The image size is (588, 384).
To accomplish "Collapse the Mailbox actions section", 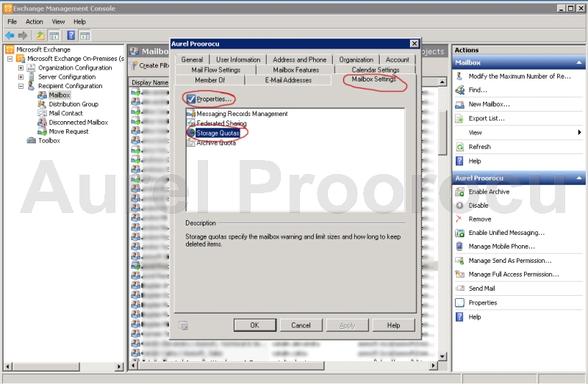I will click(x=579, y=62).
